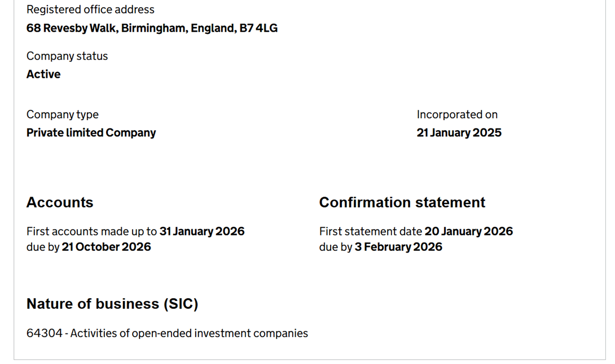Select the address 68 Revesby Walk, Birmingham
The height and width of the screenshot is (364, 615).
(x=107, y=28)
